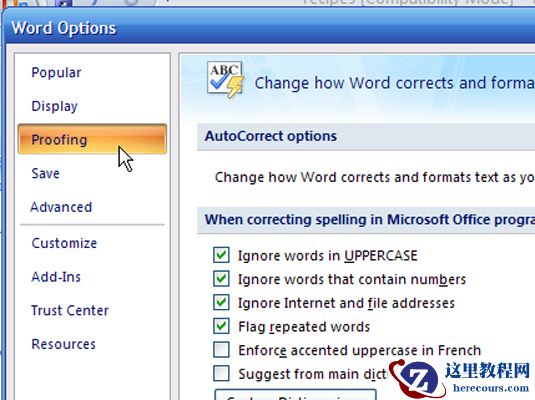Click AutoCorrect description text line
Image resolution: width=535 pixels, height=400 pixels.
coord(375,177)
